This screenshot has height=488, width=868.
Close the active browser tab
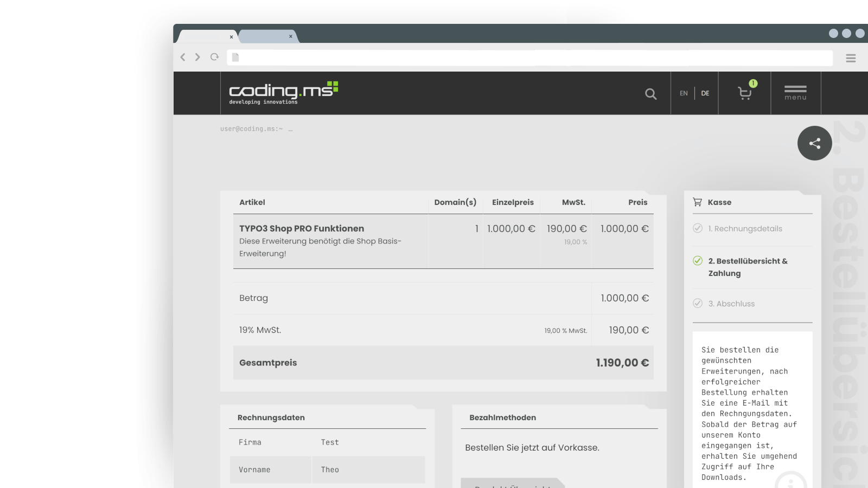coord(231,37)
